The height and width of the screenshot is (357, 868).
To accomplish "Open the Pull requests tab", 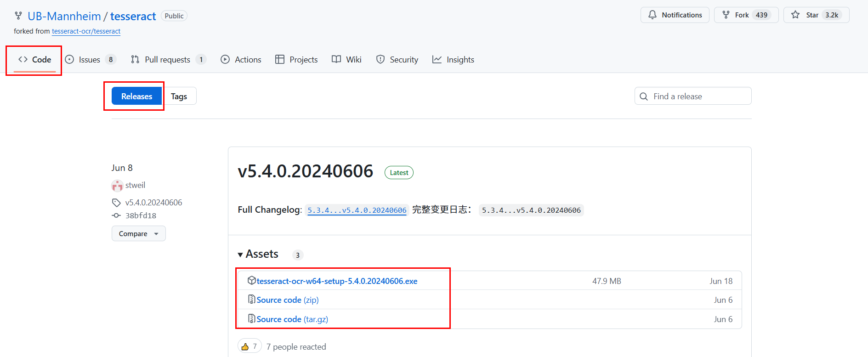I will pos(168,60).
